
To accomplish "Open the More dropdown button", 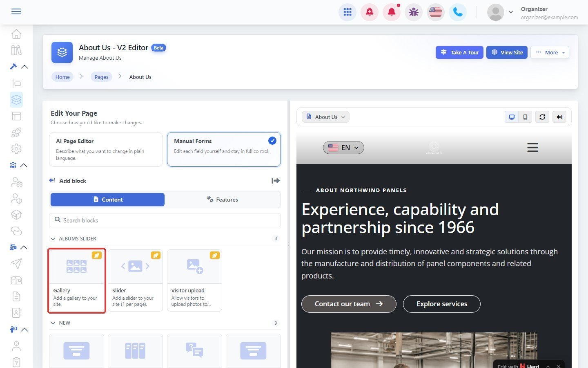I will pos(550,52).
